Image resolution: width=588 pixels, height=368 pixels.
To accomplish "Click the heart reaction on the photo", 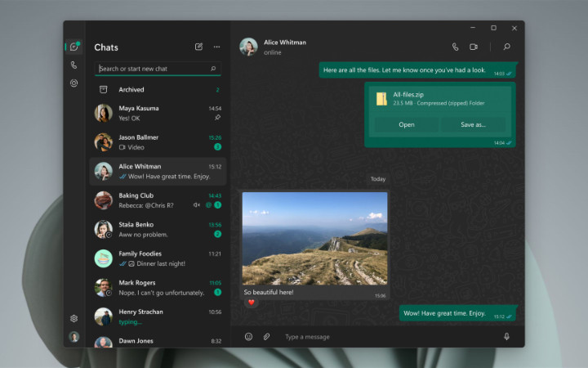I will click(252, 303).
